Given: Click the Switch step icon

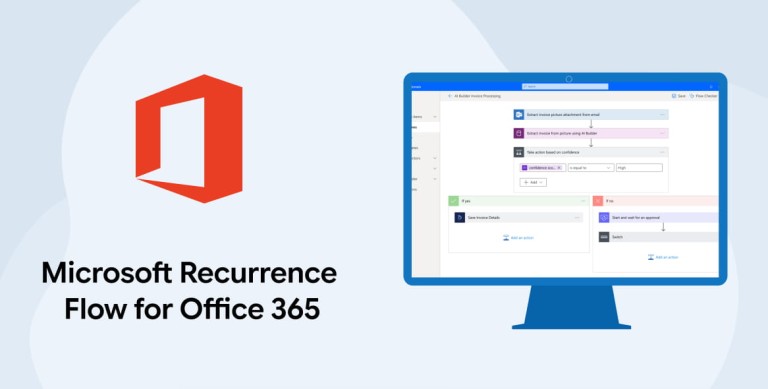Looking at the screenshot, I should click(604, 237).
